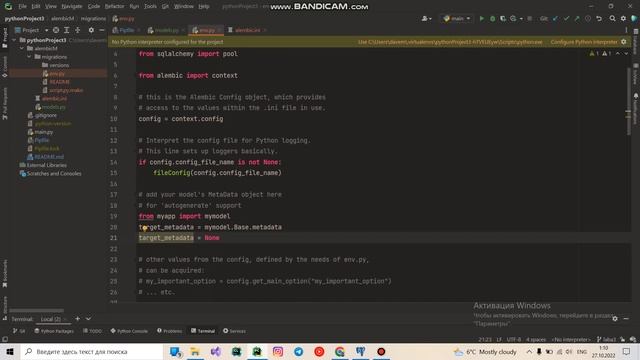Click the UTF-8 encoding in status bar
The image size is (640, 360).
point(513,339)
